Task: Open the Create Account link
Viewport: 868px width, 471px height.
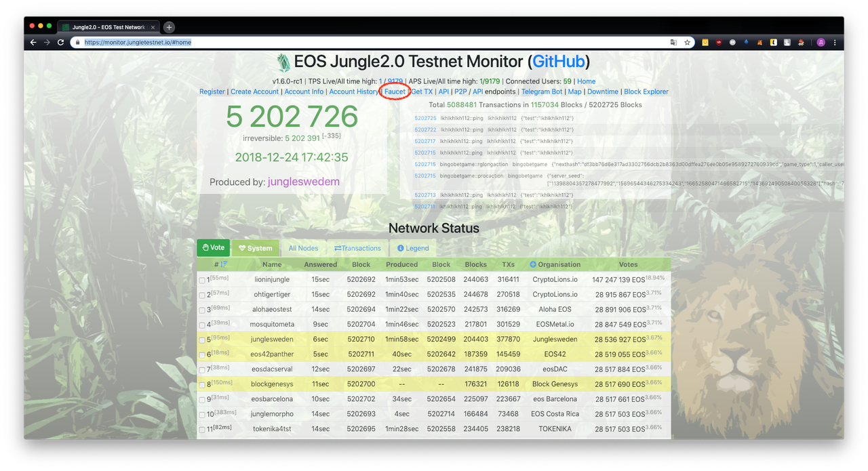Action: (x=254, y=91)
